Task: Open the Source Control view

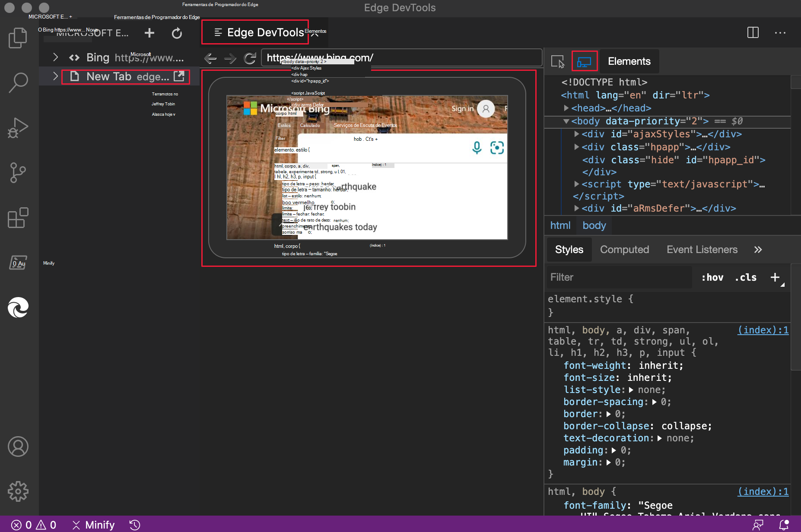Action: pos(18,173)
